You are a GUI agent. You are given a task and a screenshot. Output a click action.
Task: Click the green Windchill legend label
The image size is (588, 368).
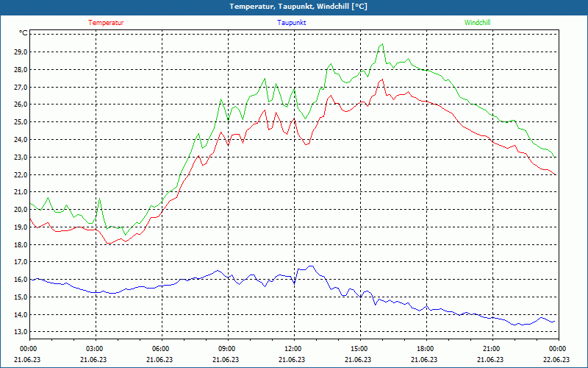[x=477, y=23]
